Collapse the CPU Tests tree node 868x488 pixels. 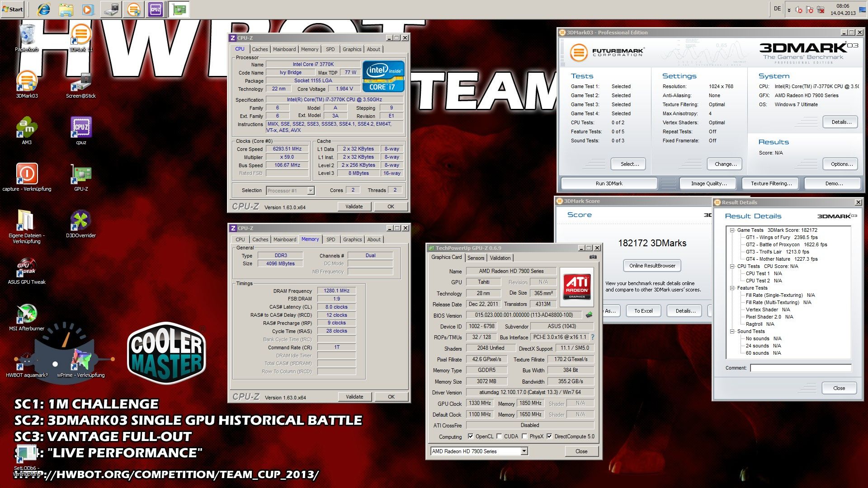pyautogui.click(x=732, y=266)
